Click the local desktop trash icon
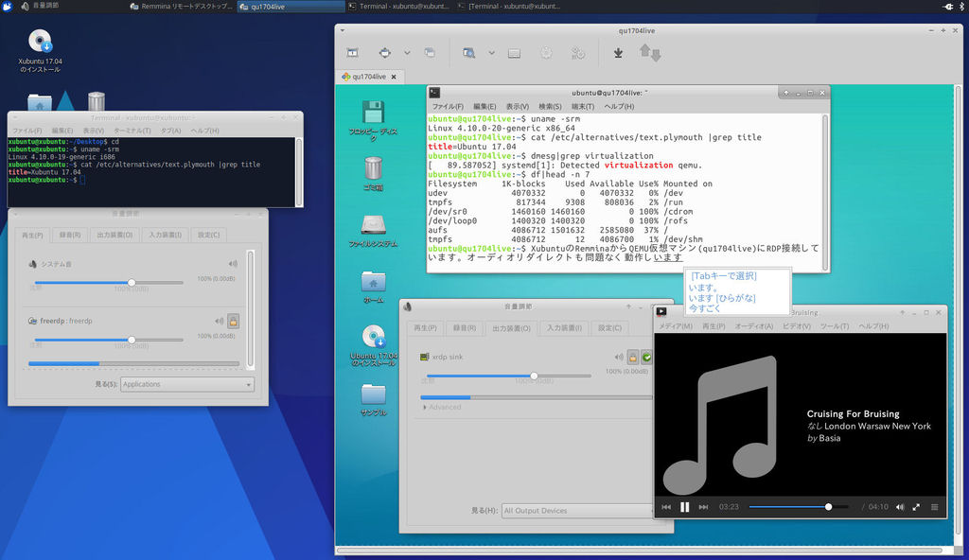 tap(97, 101)
